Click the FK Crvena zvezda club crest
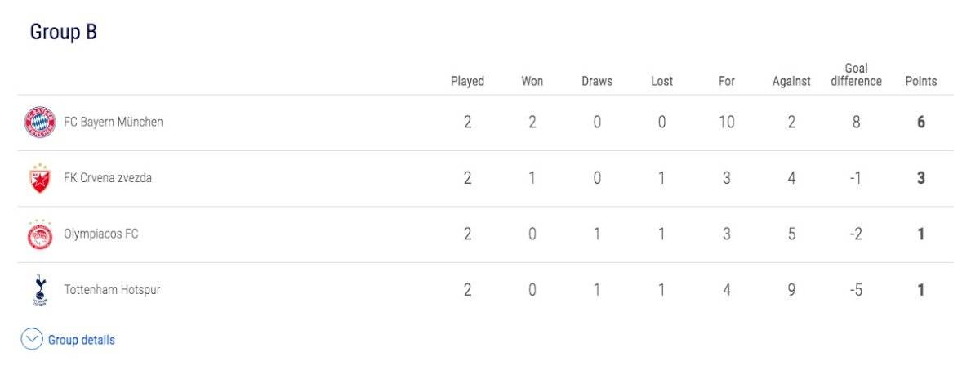 tap(39, 178)
